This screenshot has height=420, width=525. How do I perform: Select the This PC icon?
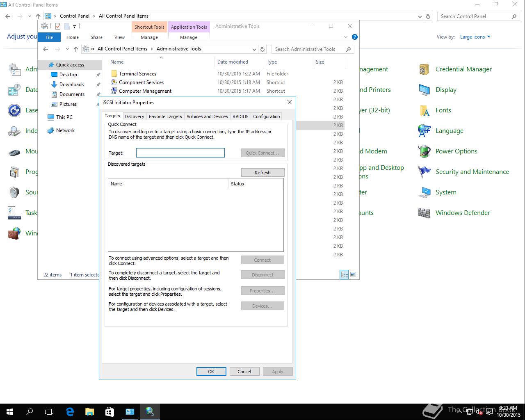pyautogui.click(x=51, y=117)
